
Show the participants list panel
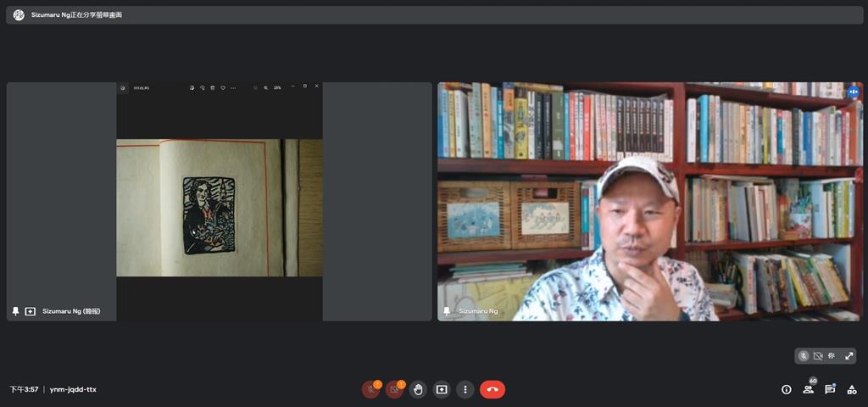pos(809,389)
